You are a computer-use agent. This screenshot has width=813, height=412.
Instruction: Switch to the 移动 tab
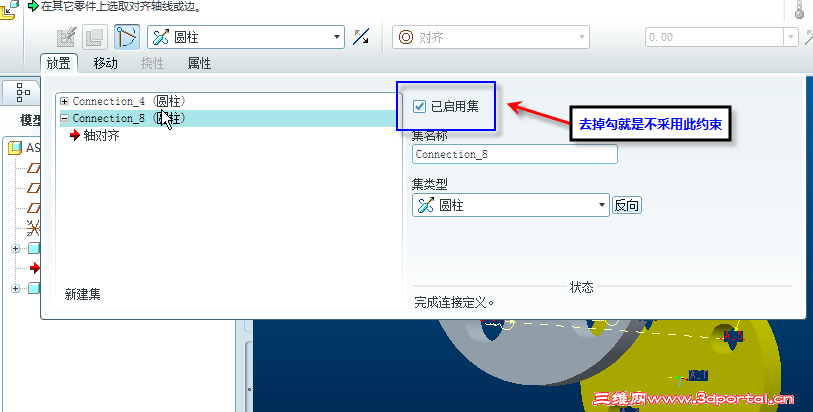tap(105, 63)
